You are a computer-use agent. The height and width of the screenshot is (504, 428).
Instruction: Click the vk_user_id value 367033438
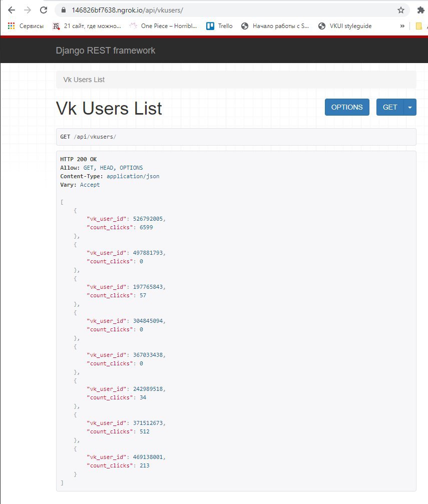[x=148, y=355]
